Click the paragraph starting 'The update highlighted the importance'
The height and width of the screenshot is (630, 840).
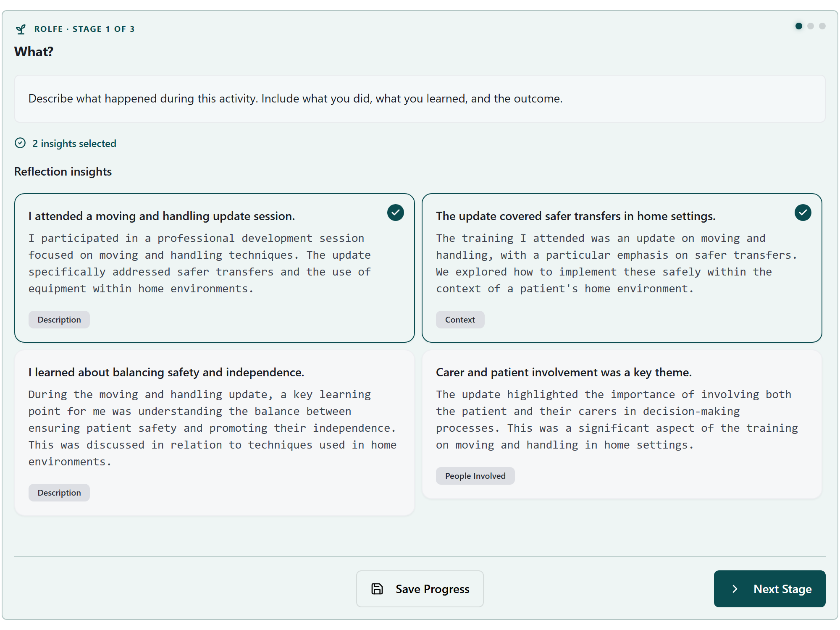617,420
